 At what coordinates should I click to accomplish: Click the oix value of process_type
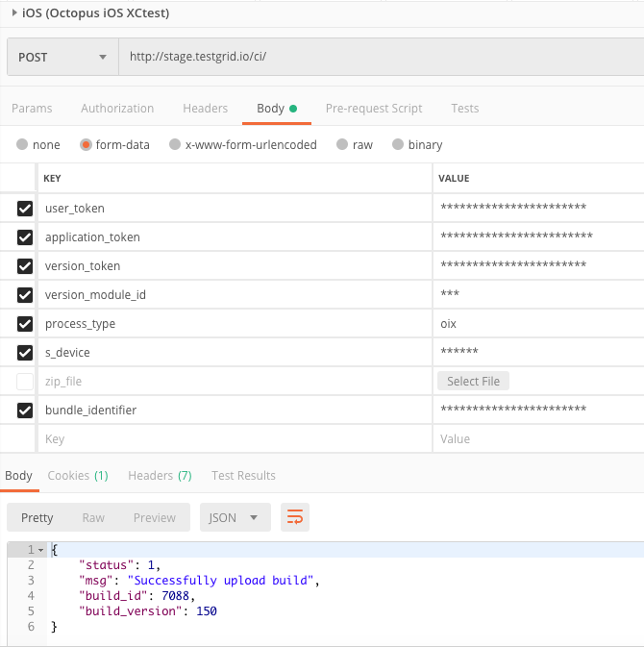pos(448,324)
